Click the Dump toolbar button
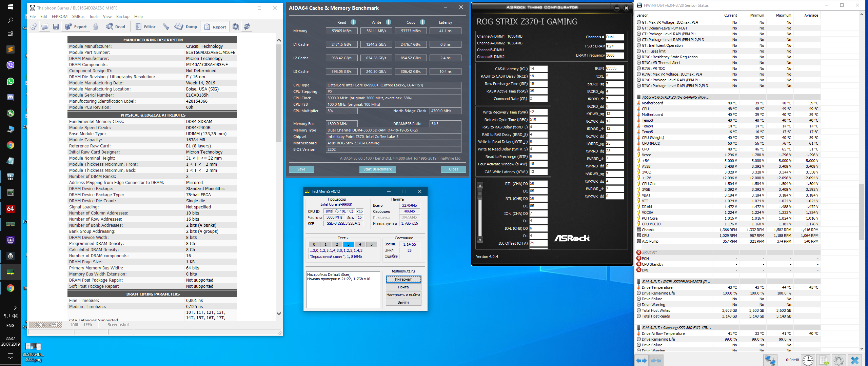The width and height of the screenshot is (868, 366). point(186,27)
